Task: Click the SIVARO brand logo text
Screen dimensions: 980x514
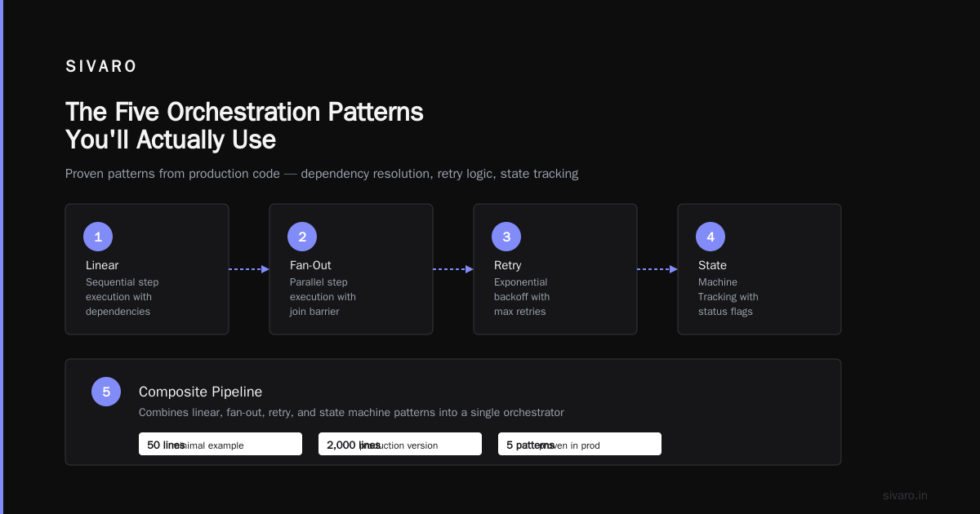Action: click(101, 67)
